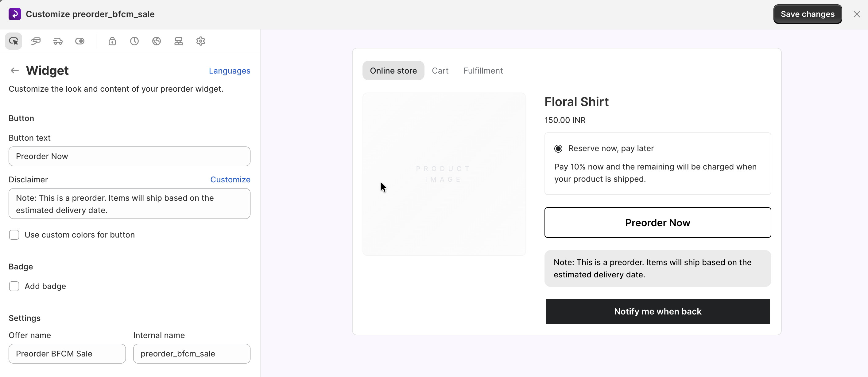Edit the Button text field
This screenshot has width=868, height=377.
tap(129, 156)
